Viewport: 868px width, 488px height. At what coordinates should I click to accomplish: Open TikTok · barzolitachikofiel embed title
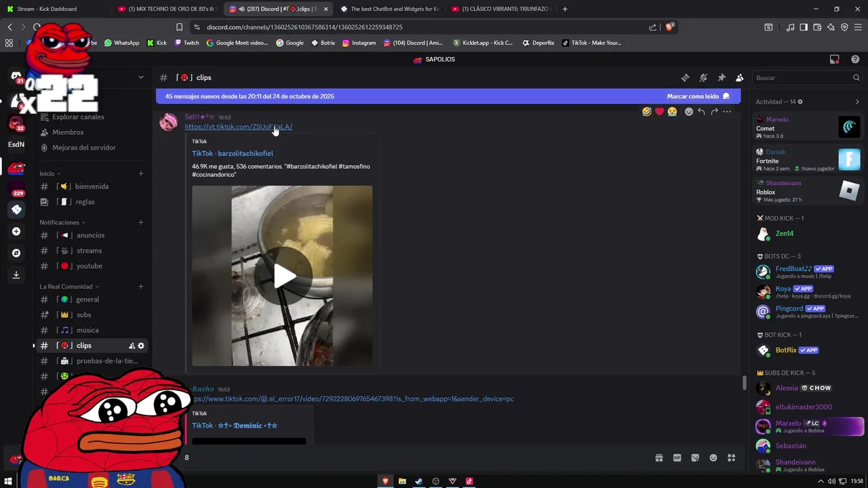coord(233,154)
